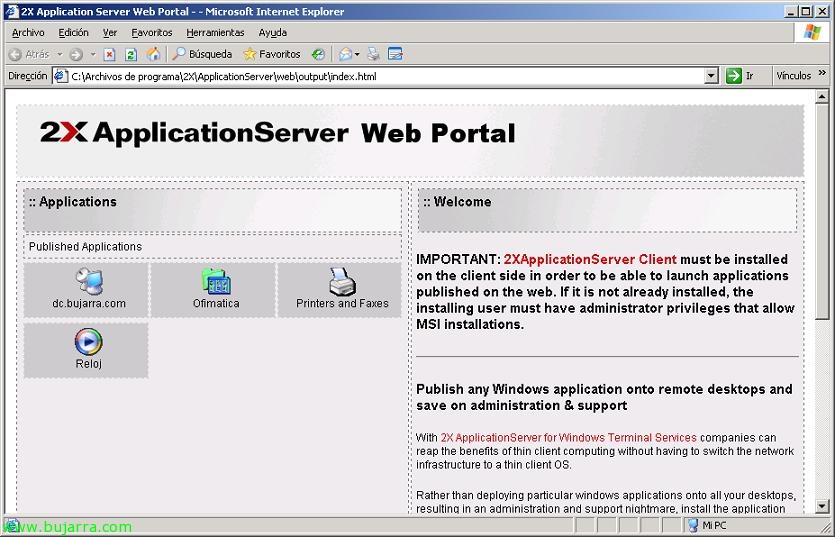
Task: Open the Ver menu
Action: click(x=110, y=32)
